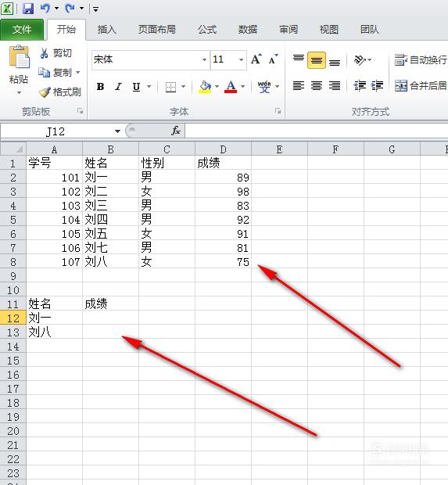
Task: Apply the borders icon
Action: [x=170, y=87]
